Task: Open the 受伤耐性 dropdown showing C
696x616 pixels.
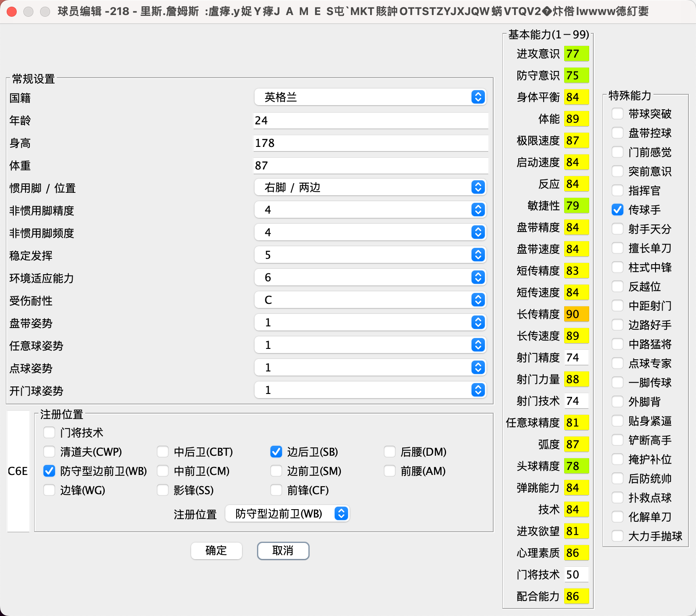Action: [x=370, y=300]
